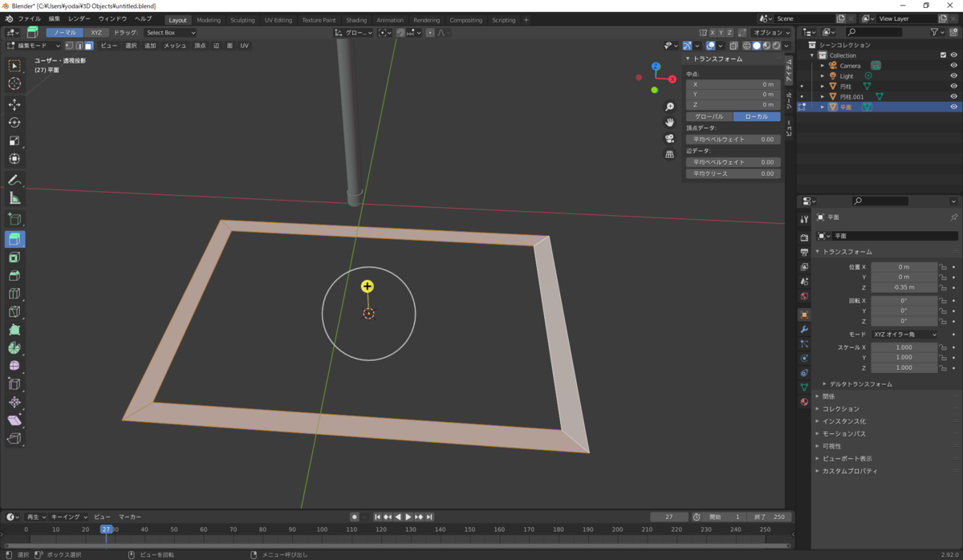
Task: Select the Select Box tool in toolbar
Action: pos(14,66)
